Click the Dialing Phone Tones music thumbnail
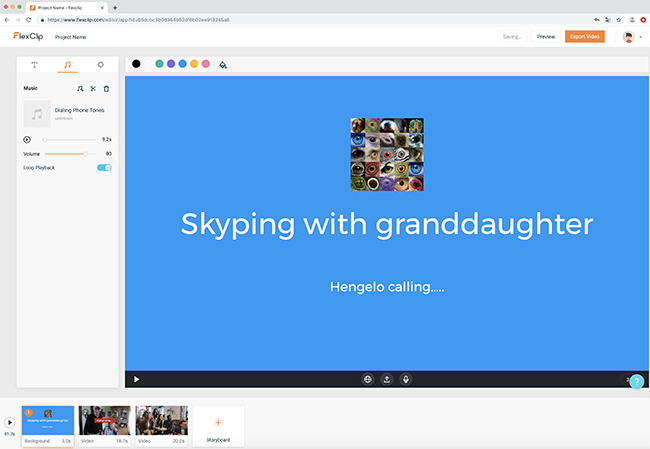Image resolution: width=650 pixels, height=449 pixels. point(37,114)
